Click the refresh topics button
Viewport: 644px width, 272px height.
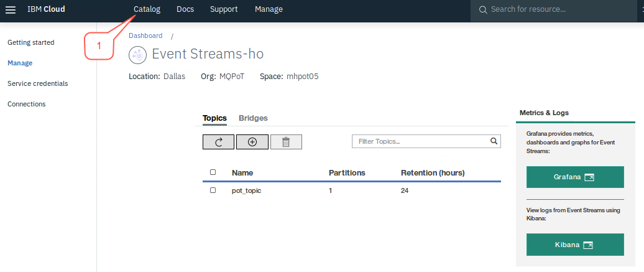[x=219, y=142]
